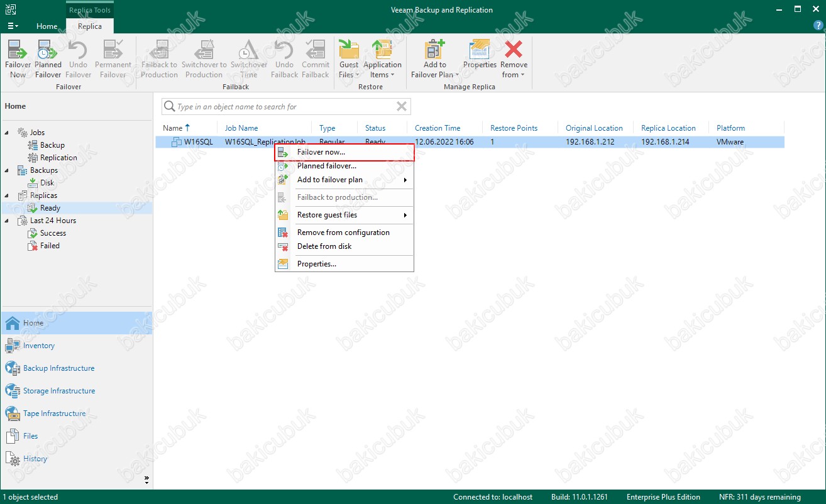
Task: Open the help question mark icon
Action: point(818,25)
